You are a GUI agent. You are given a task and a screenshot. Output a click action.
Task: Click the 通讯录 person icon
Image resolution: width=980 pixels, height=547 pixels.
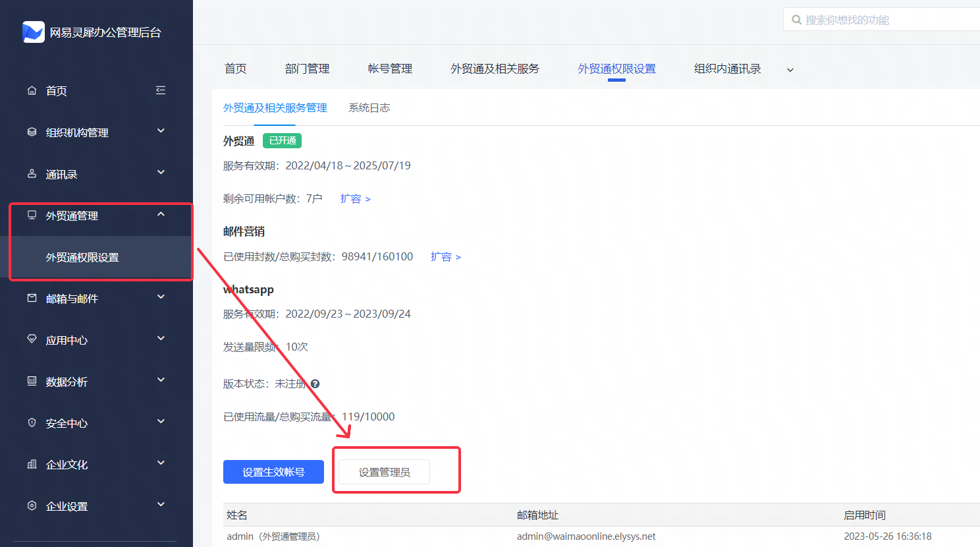(32, 173)
